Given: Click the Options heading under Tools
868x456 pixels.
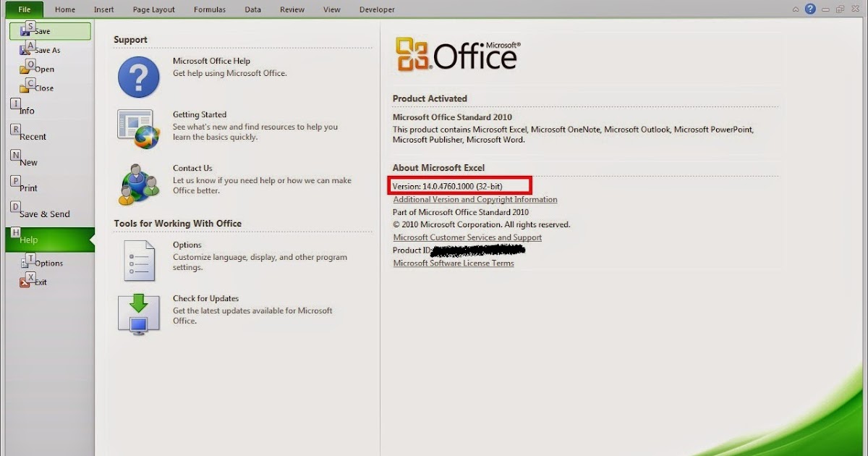Looking at the screenshot, I should click(x=187, y=245).
